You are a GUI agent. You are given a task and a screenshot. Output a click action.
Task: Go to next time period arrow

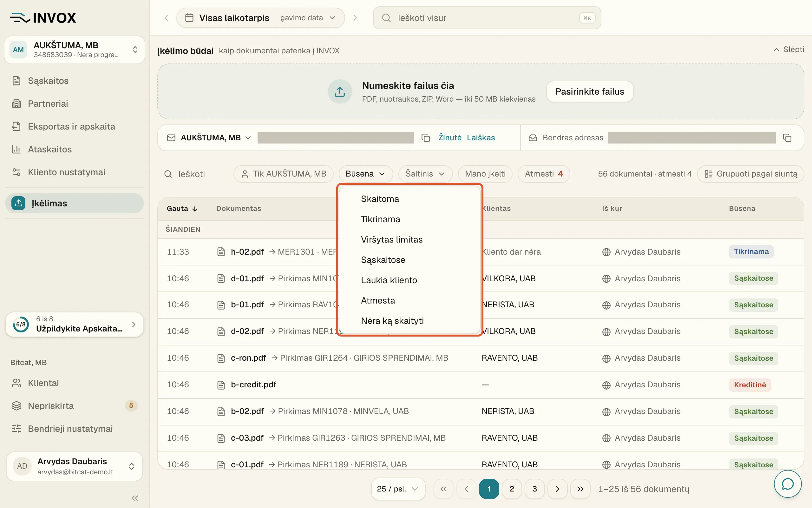(x=355, y=18)
